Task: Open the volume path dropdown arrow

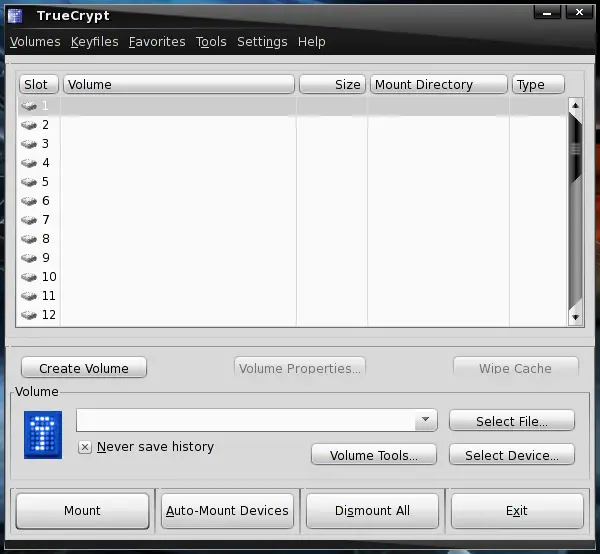Action: 425,420
